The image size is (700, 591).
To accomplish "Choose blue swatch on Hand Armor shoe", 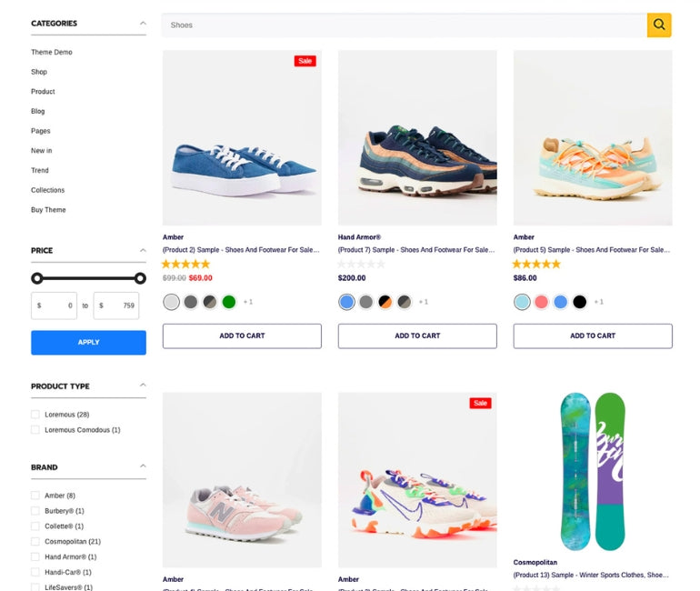I will [x=346, y=302].
